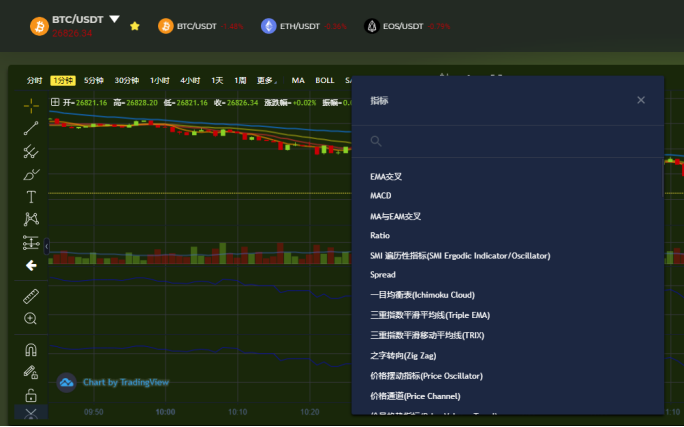
Task: Toggle the favorite star for BTC/USDT
Action: coord(135,26)
